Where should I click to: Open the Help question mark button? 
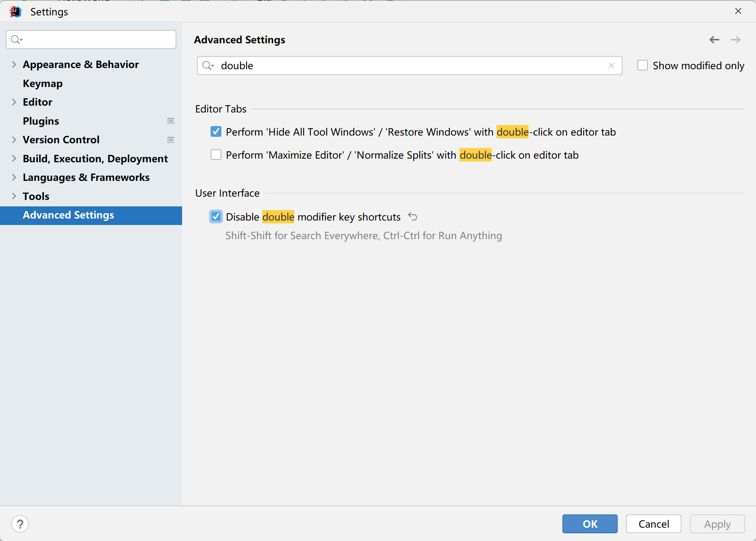point(20,524)
